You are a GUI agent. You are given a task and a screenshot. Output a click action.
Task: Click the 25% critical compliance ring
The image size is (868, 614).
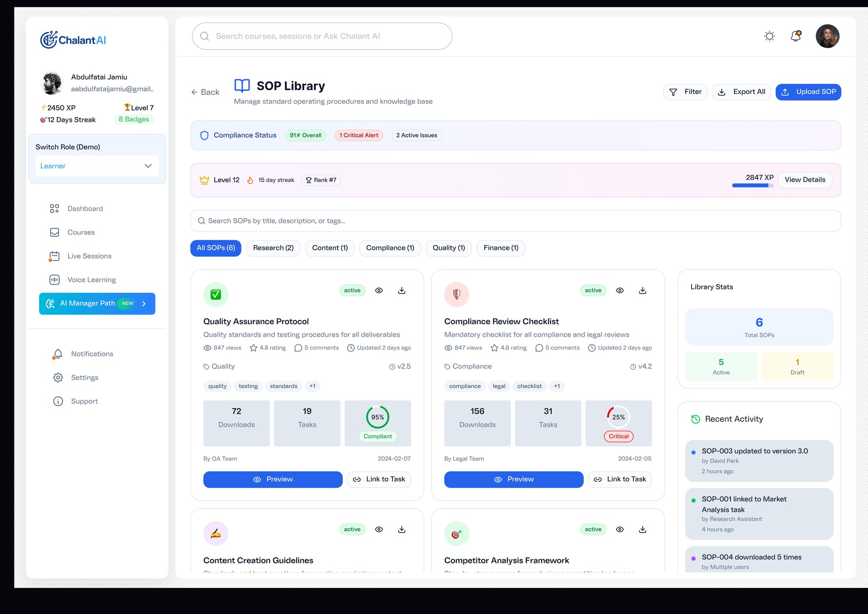point(619,417)
